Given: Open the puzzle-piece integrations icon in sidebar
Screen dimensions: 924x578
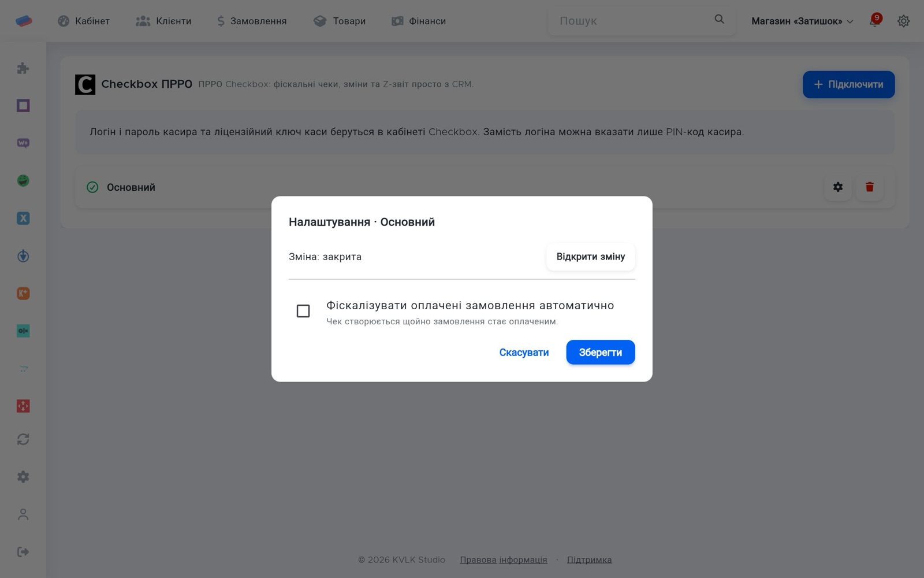Looking at the screenshot, I should (x=23, y=68).
